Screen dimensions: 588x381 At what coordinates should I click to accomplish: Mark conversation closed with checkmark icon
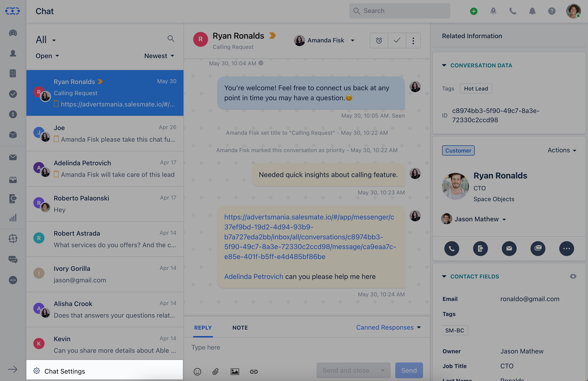click(x=397, y=41)
